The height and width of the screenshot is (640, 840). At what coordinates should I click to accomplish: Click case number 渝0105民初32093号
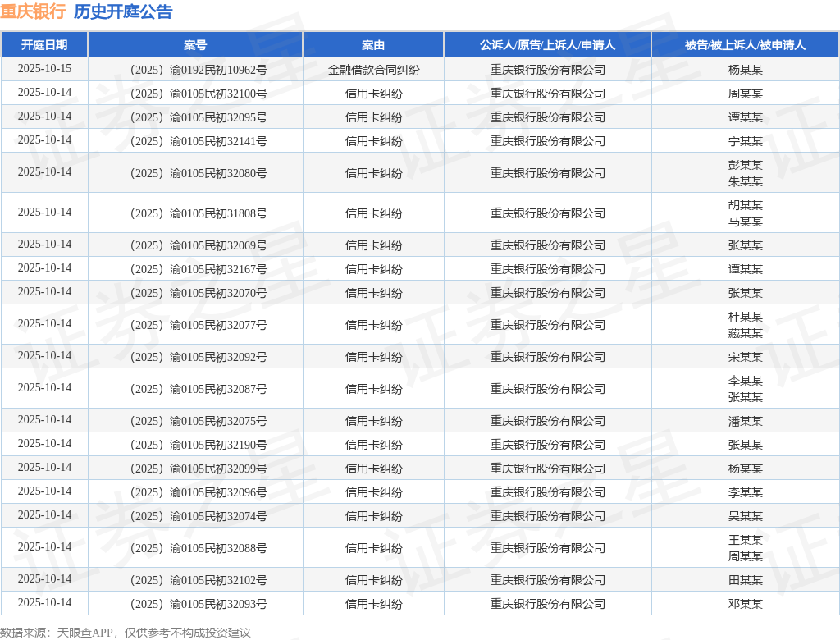click(x=218, y=604)
